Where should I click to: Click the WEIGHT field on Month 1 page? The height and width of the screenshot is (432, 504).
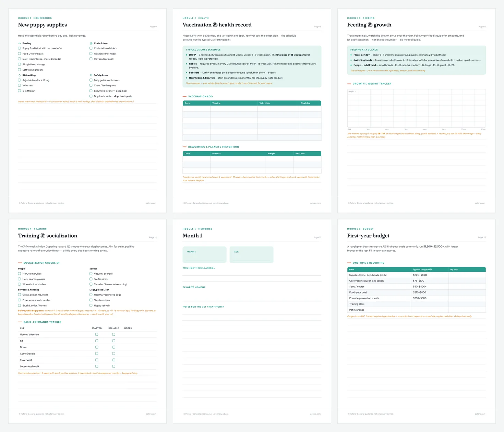[205, 255]
